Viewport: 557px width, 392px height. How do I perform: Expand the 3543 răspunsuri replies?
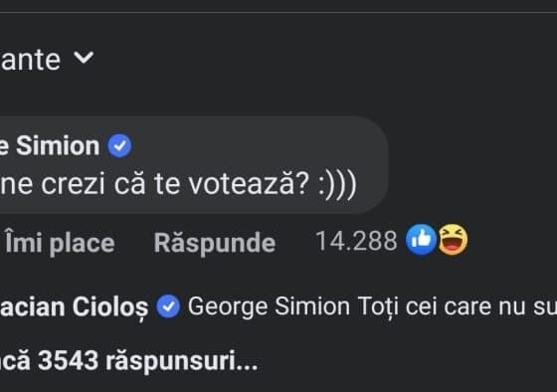[x=129, y=361]
